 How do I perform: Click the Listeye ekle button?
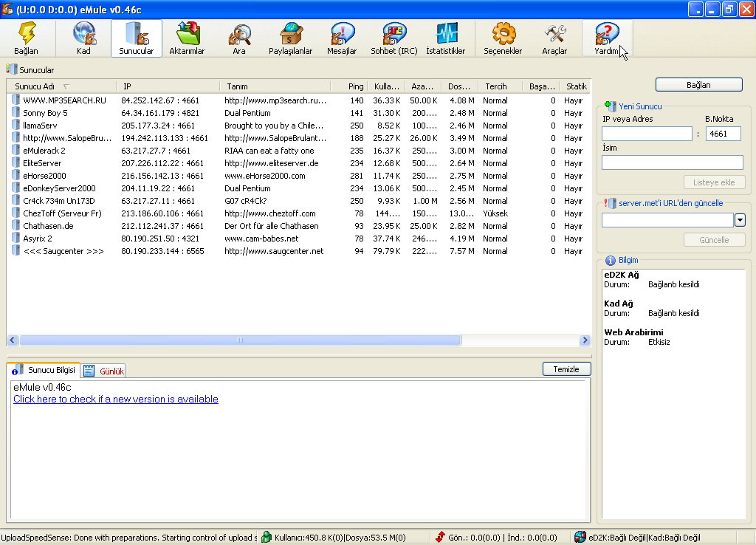[x=714, y=182]
